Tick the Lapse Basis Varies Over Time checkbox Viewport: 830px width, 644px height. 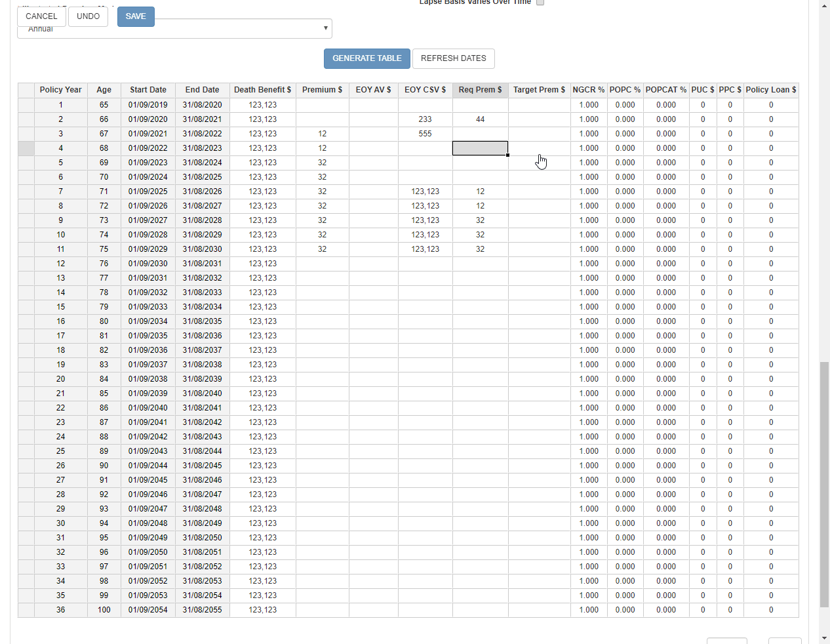point(540,2)
